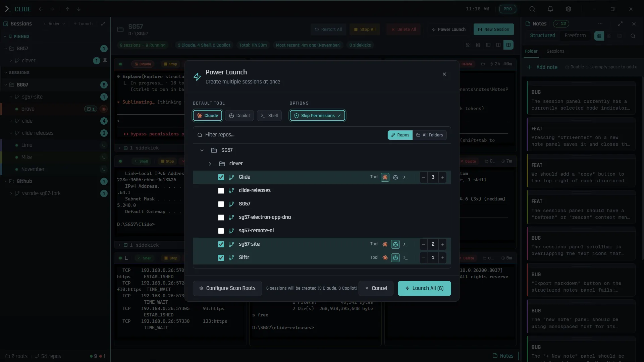Open the Sessions tab in Notes
Viewport: 644px width, 362px height.
point(555,51)
